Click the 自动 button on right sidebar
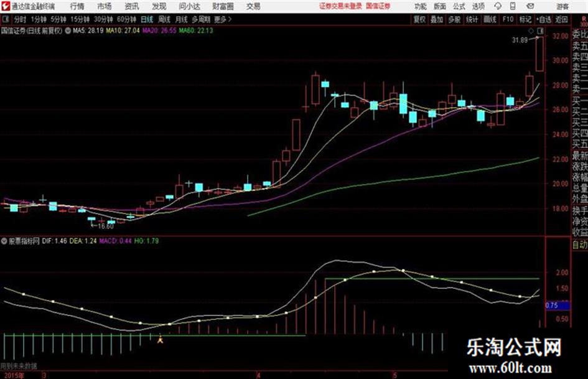This screenshot has width=588, height=379. click(x=580, y=245)
